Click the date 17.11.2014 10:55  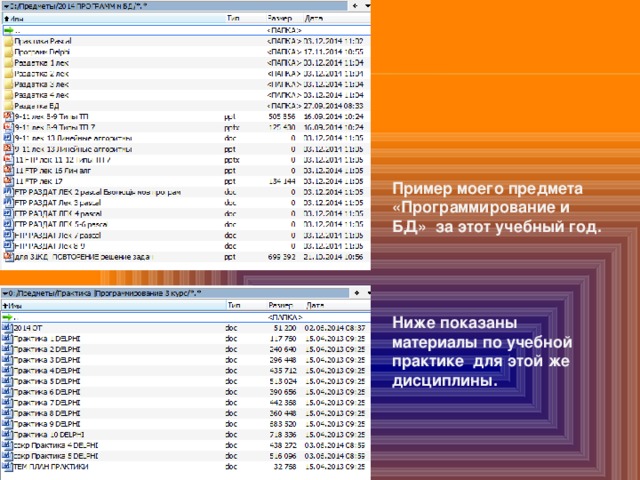(x=333, y=52)
